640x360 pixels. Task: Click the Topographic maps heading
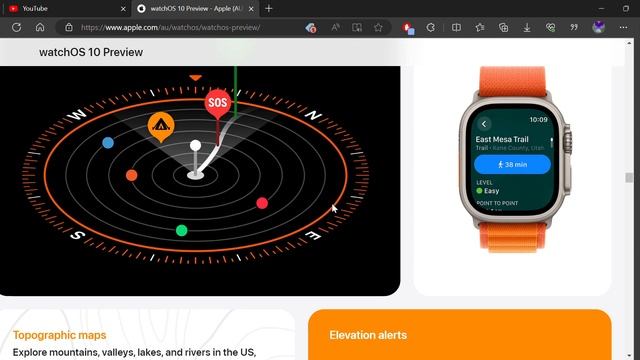(60, 335)
